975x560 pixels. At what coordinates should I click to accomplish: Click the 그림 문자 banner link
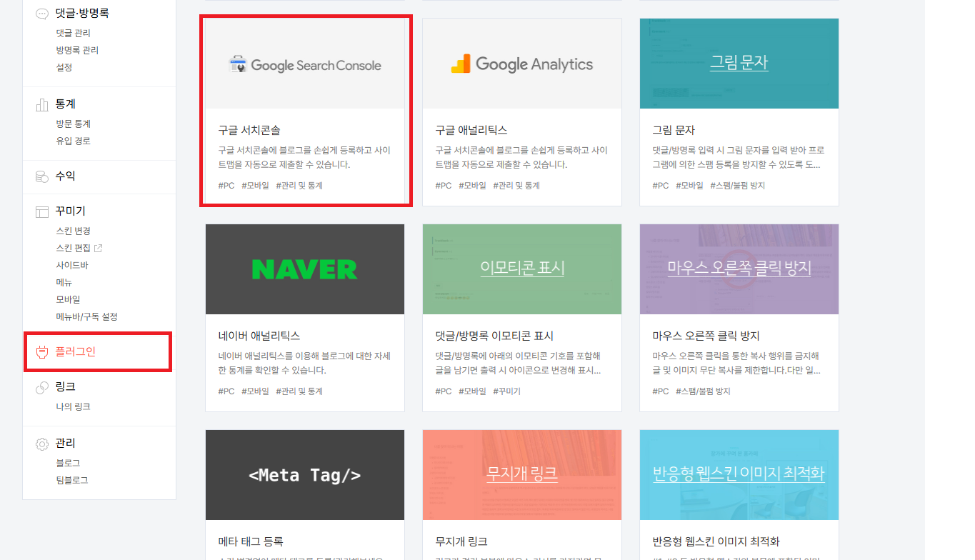(x=739, y=62)
